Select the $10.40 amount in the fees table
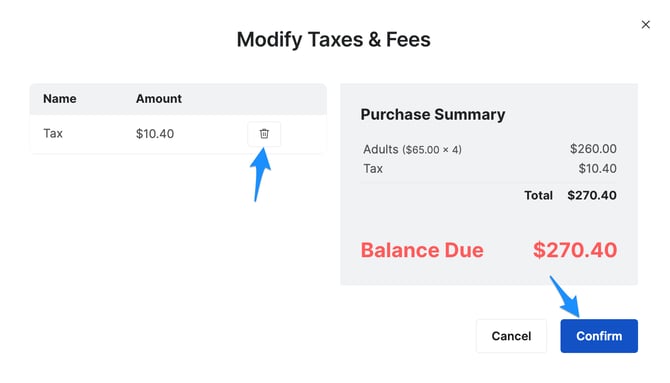 [155, 134]
